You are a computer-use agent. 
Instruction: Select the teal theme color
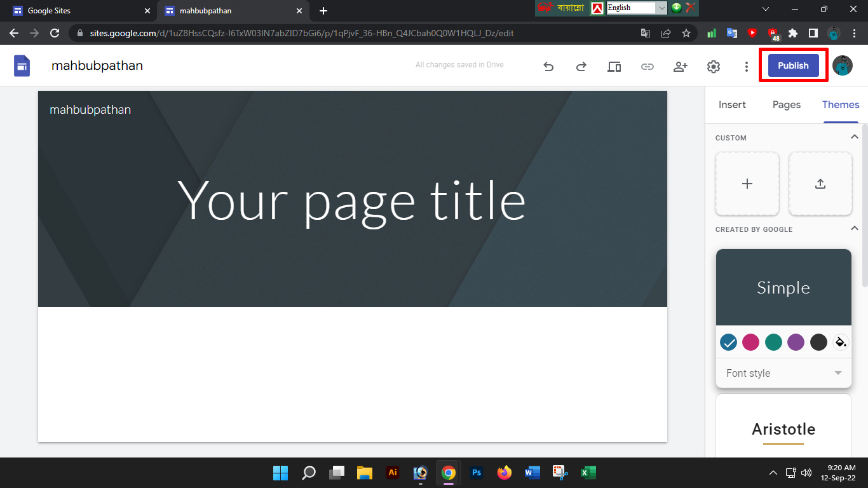point(773,342)
